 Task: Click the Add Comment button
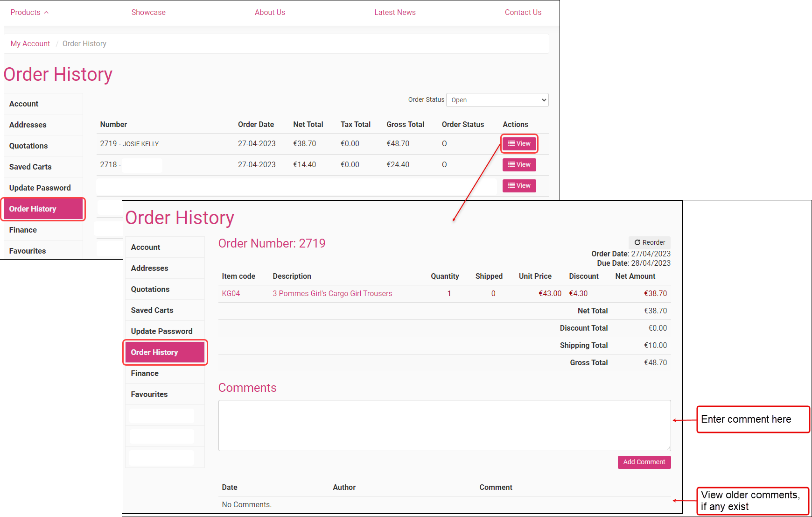coord(644,462)
